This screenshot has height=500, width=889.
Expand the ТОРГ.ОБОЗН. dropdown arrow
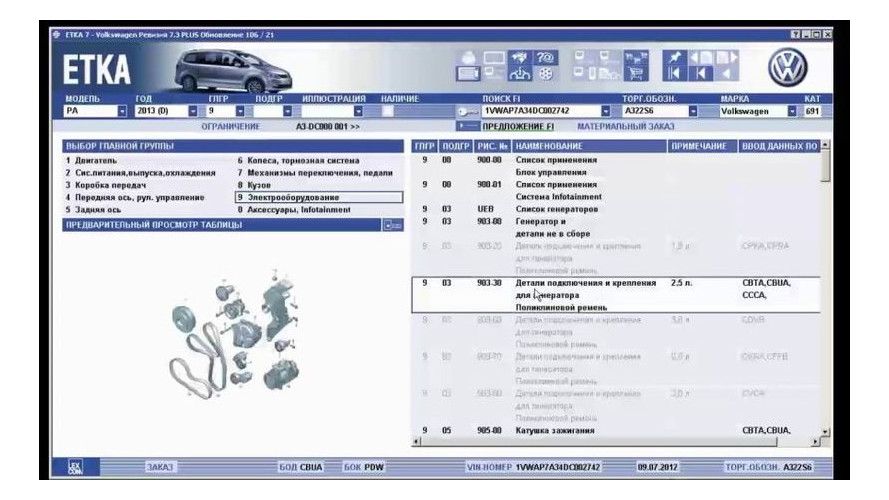point(693,111)
